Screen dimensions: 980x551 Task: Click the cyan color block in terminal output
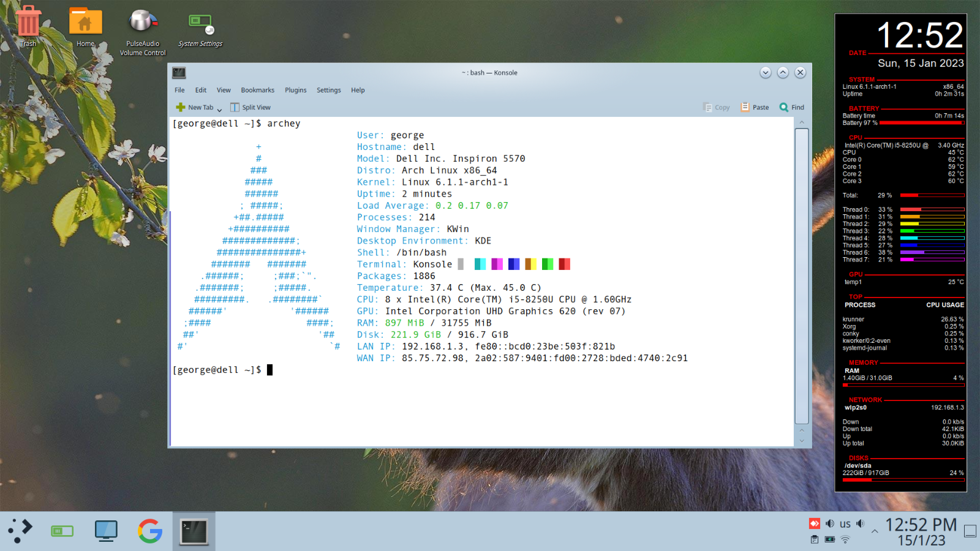coord(480,264)
